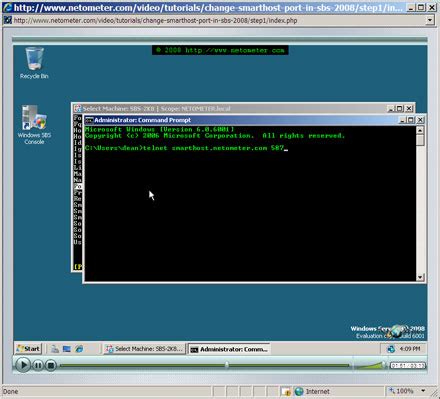Image resolution: width=440 pixels, height=399 pixels.
Task: Click the Done status bar text
Action: 10,391
